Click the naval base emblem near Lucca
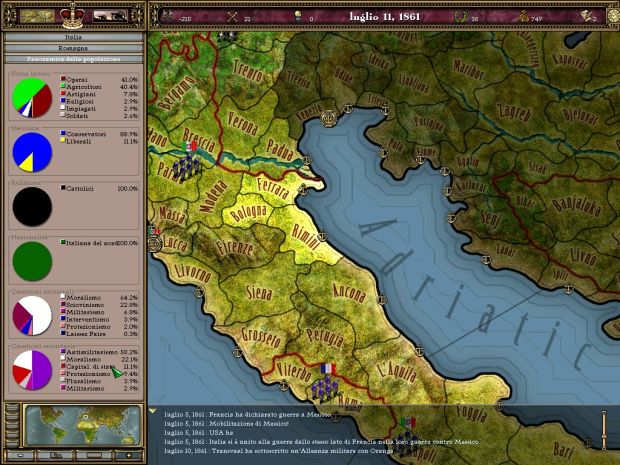This screenshot has width=620, height=465. (154, 244)
